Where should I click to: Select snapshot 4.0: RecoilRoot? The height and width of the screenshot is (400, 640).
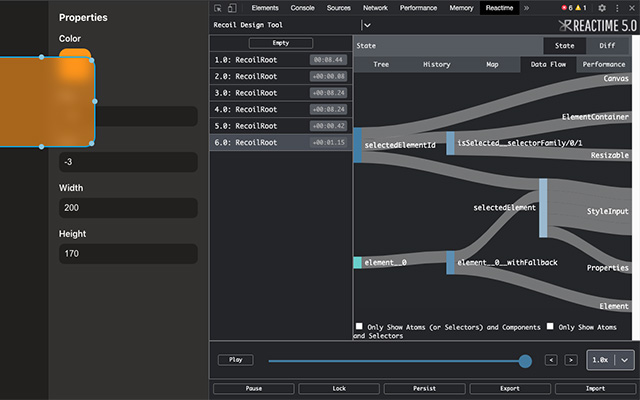281,109
